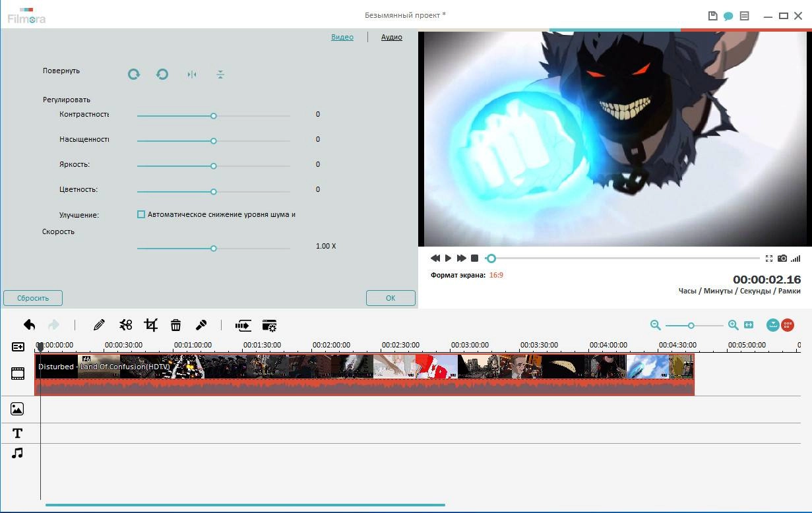Stop the preview playback
This screenshot has width=812, height=513.
(474, 258)
